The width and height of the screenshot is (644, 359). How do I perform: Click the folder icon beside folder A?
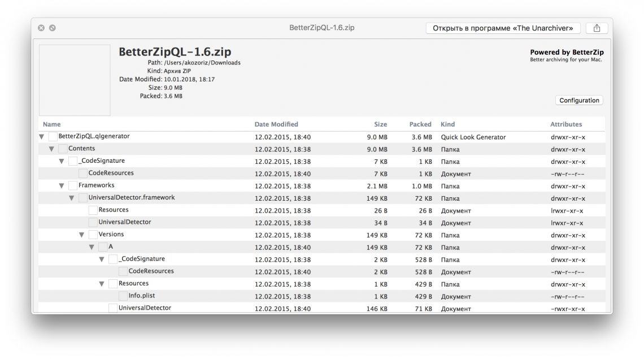click(x=103, y=247)
